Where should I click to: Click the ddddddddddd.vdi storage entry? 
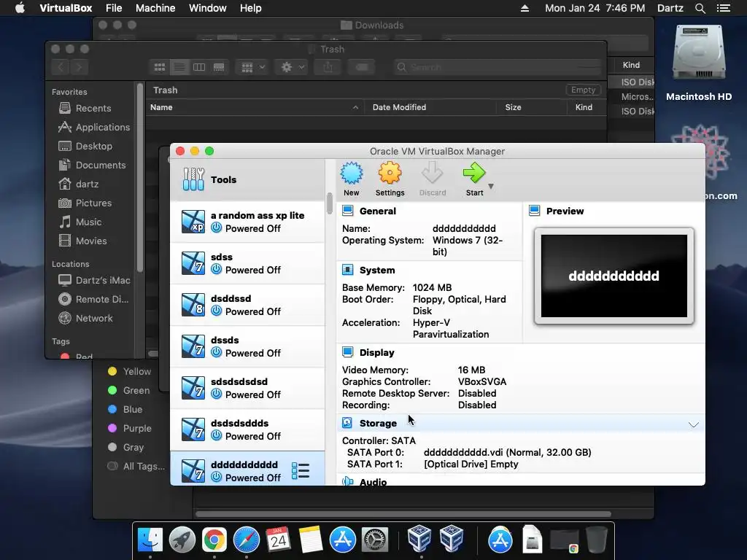point(508,452)
